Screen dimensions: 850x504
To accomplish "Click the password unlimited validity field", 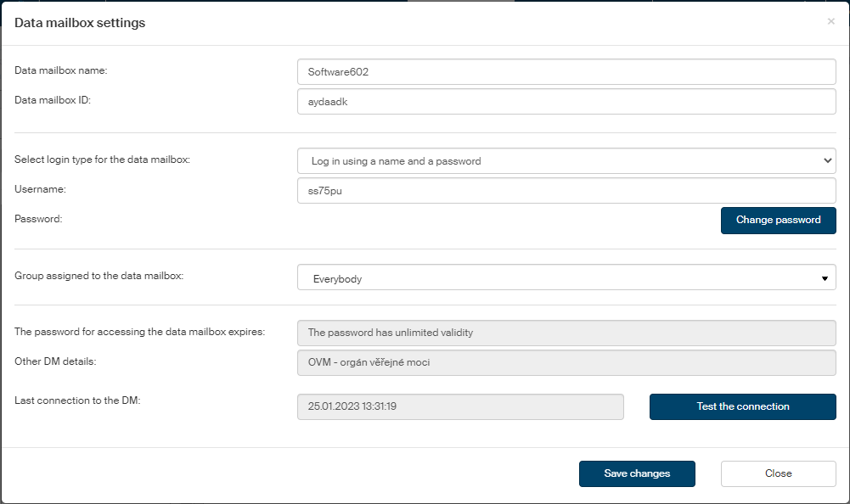I will 566,333.
